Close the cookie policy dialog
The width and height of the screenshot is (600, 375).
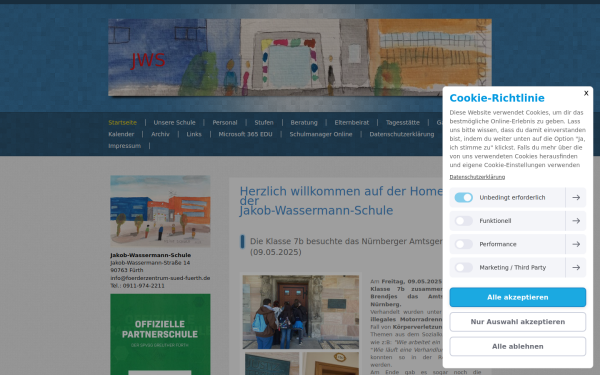point(586,93)
